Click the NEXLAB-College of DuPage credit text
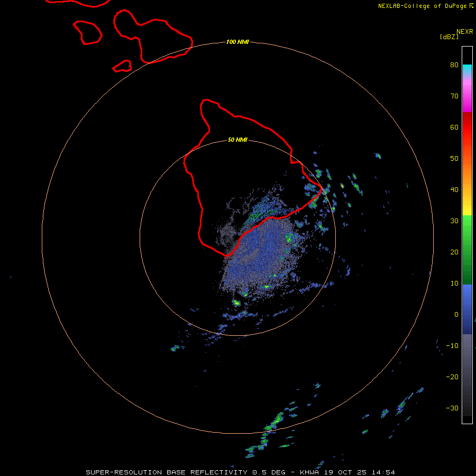 (425, 6)
